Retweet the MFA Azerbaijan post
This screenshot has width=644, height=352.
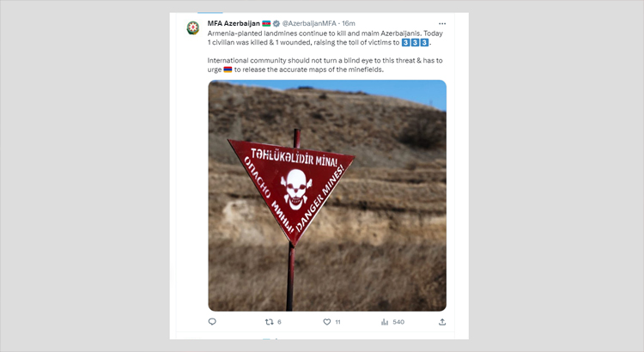(x=269, y=322)
